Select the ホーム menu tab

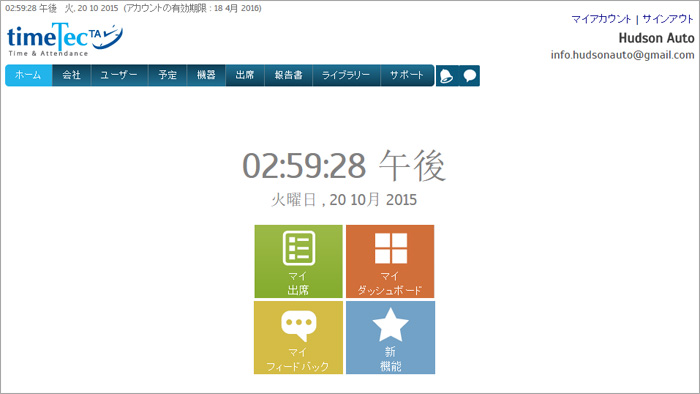pyautogui.click(x=29, y=75)
